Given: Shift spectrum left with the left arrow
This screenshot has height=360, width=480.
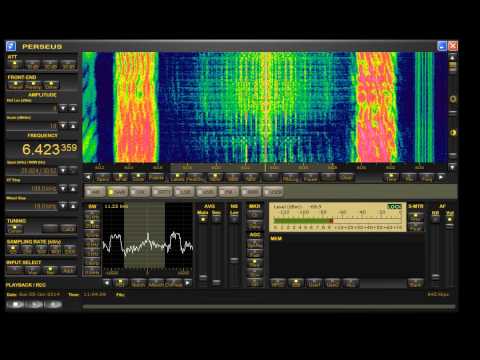Looking at the screenshot, I should point(88,177).
